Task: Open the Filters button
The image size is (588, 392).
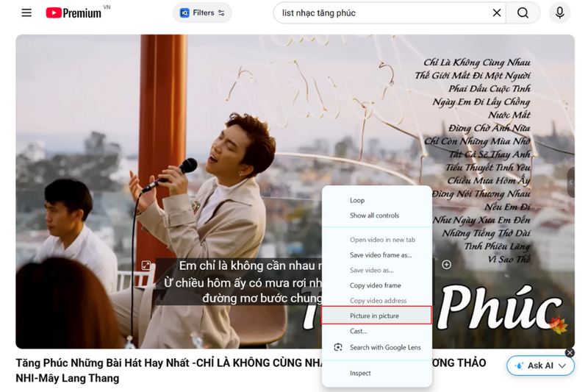Action: pyautogui.click(x=202, y=13)
